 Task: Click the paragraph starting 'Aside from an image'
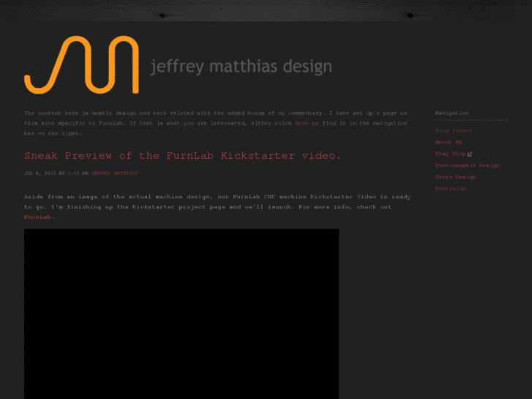pyautogui.click(x=217, y=206)
